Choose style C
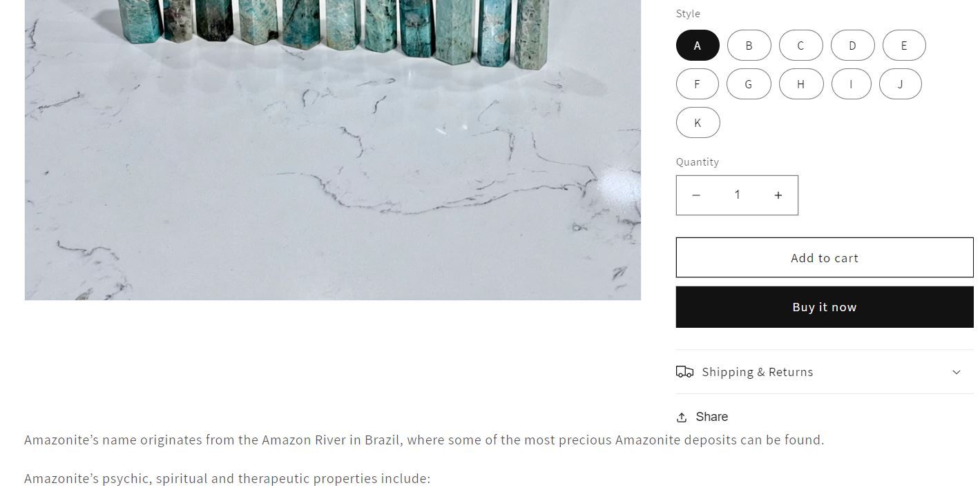The height and width of the screenshot is (501, 980). 800,46
